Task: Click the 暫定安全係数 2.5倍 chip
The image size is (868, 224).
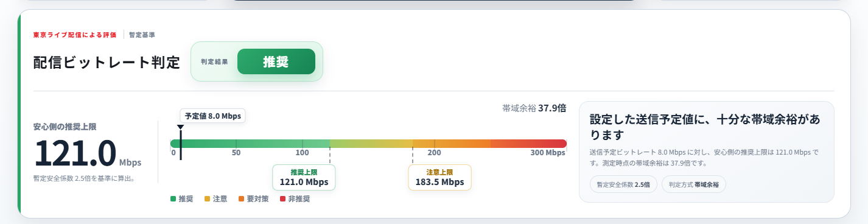Action: click(623, 184)
